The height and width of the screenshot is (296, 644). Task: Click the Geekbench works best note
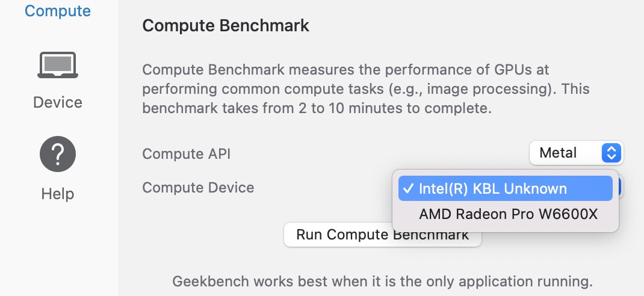tap(382, 282)
